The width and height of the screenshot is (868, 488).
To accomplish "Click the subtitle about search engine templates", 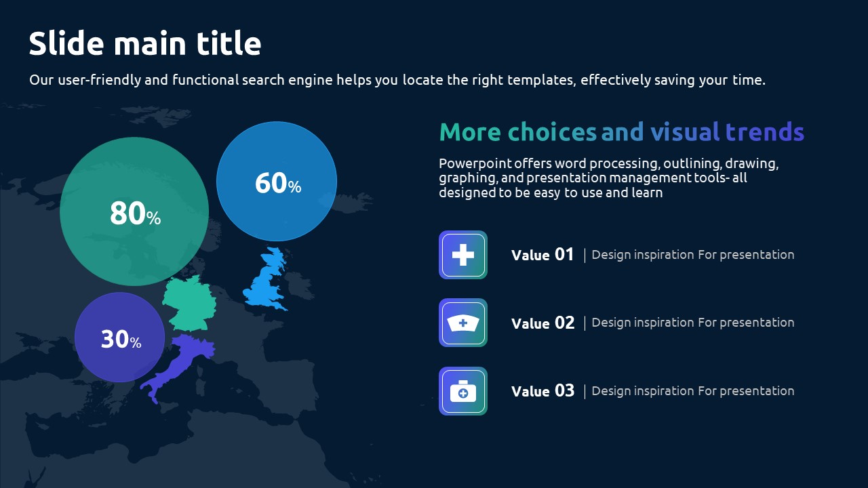I will (397, 80).
